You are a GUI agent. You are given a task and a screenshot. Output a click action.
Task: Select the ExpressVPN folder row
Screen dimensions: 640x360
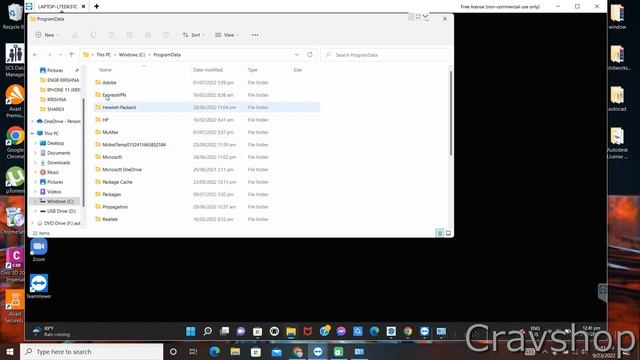tap(207, 95)
